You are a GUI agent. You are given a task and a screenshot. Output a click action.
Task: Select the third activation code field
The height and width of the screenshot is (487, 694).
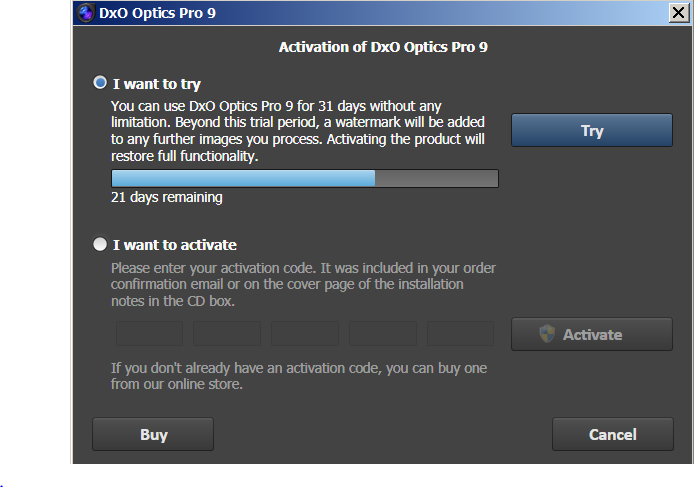[x=305, y=334]
